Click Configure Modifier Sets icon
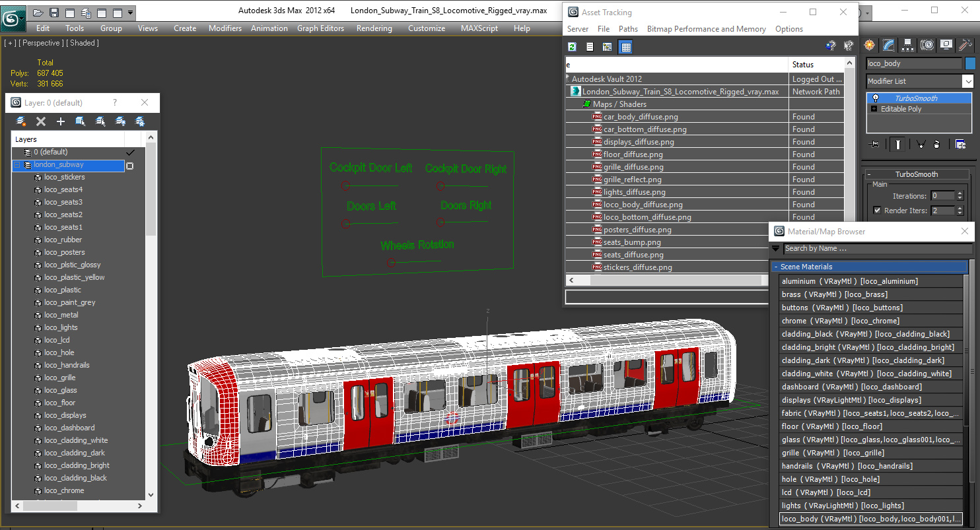 pyautogui.click(x=960, y=144)
